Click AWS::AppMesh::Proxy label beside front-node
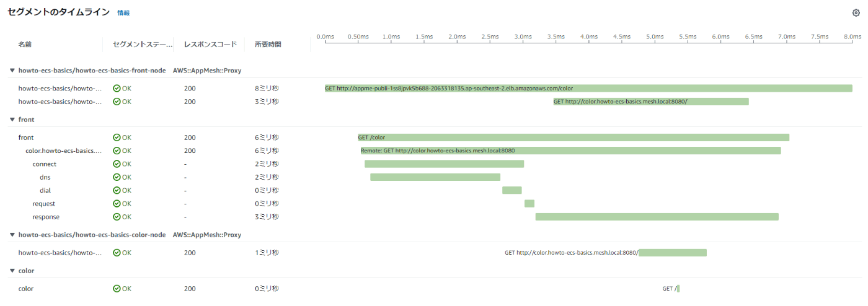This screenshot has width=868, height=306. click(x=206, y=71)
